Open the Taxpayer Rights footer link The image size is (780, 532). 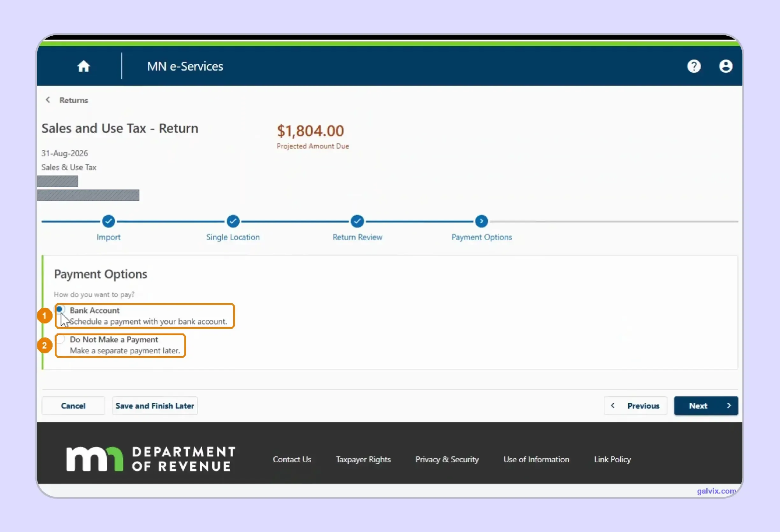363,459
